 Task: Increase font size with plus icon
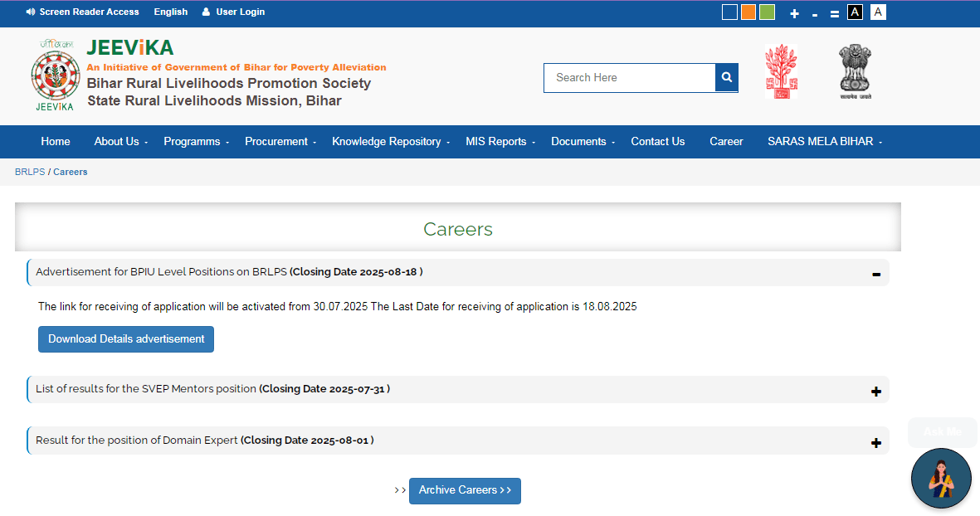click(x=794, y=13)
